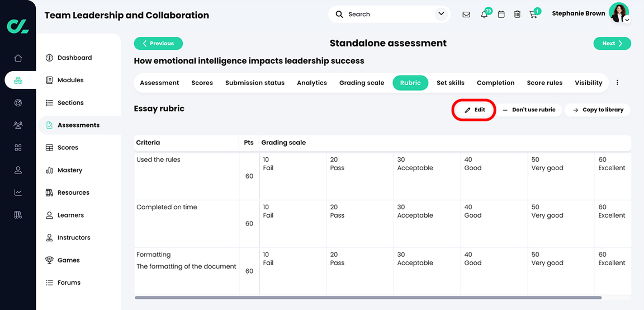Go to Next assessment page
Viewport: 644px width, 310px height.
[612, 44]
